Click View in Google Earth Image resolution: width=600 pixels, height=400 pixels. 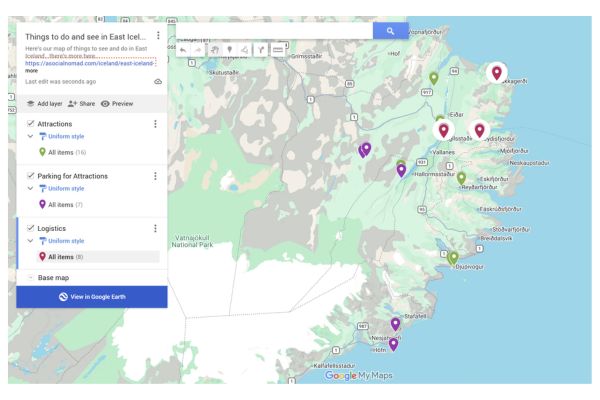[92, 297]
